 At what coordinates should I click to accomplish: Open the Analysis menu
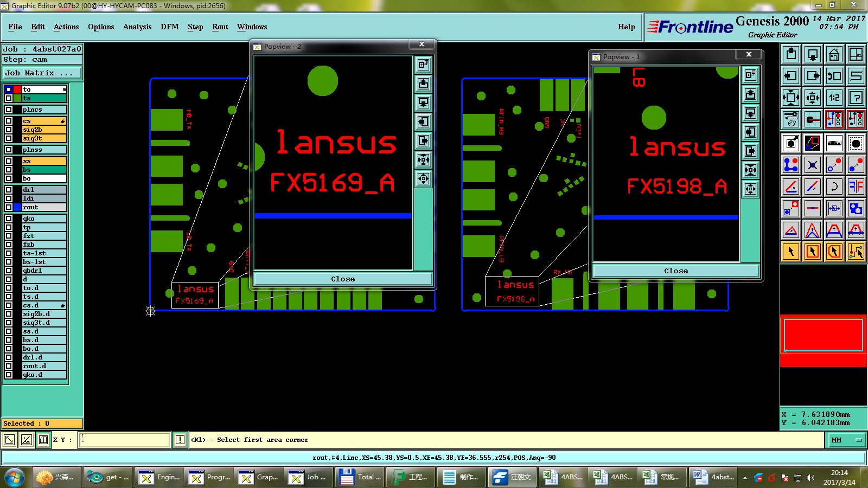click(137, 27)
